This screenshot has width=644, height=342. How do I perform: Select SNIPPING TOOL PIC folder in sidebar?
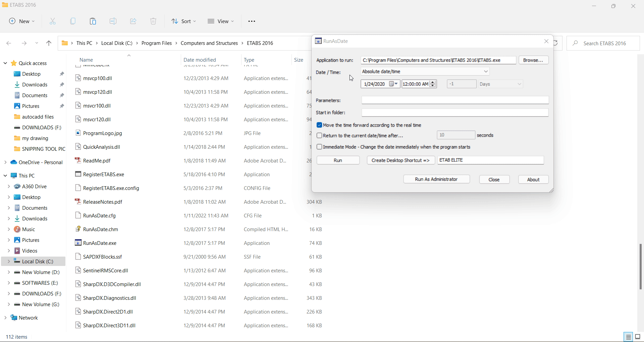tap(40, 149)
